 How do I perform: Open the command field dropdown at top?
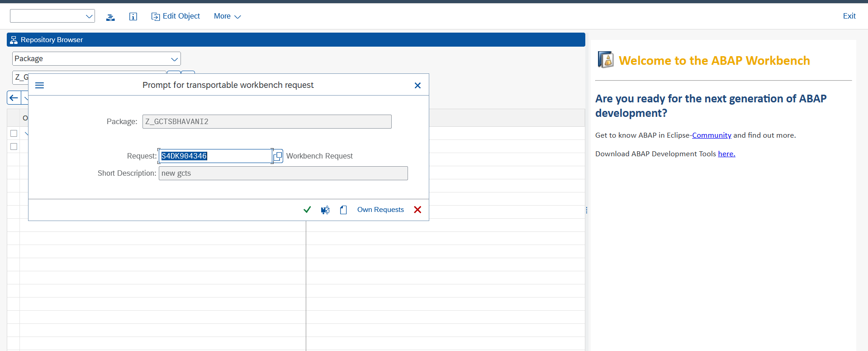89,16
